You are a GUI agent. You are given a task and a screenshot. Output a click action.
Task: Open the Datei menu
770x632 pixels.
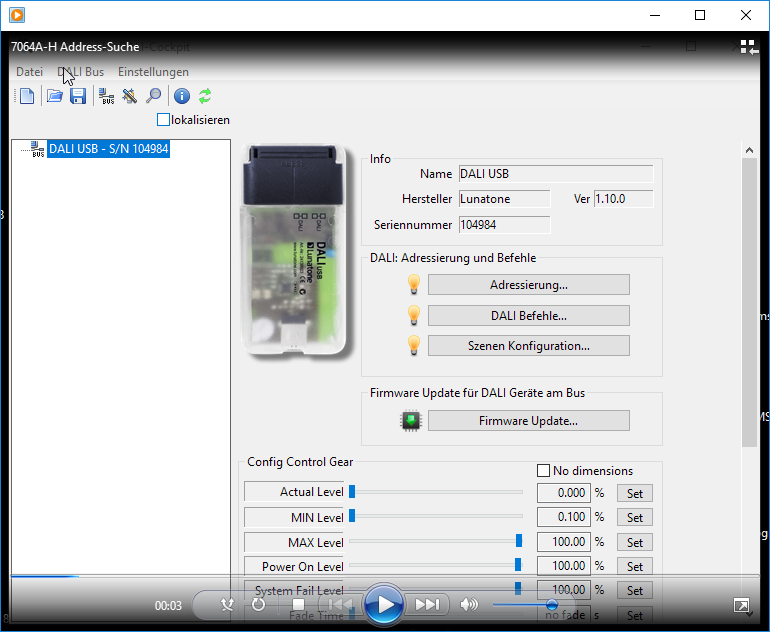coord(30,72)
